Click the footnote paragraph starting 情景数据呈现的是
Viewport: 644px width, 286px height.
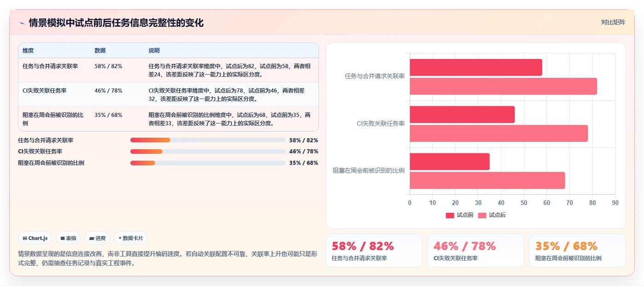point(168,258)
